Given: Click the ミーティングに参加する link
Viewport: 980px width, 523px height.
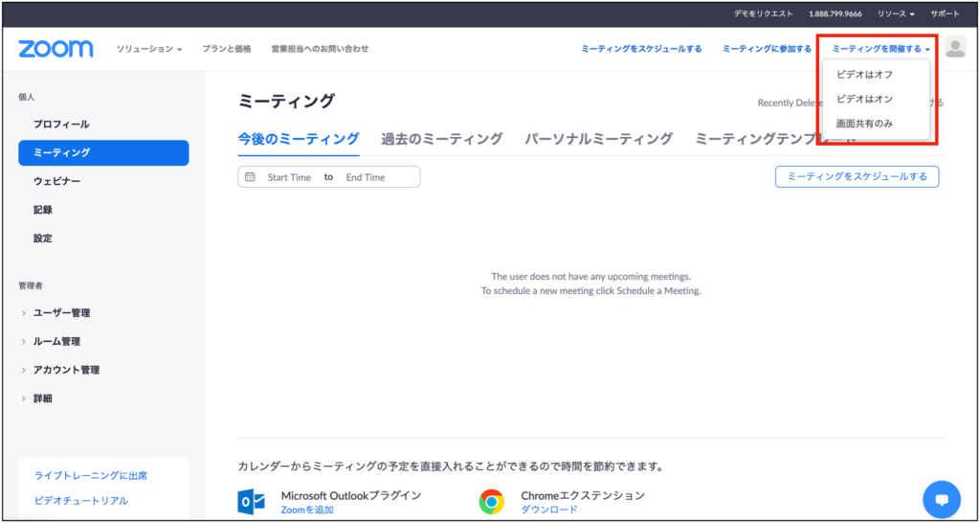Looking at the screenshot, I should coord(767,49).
